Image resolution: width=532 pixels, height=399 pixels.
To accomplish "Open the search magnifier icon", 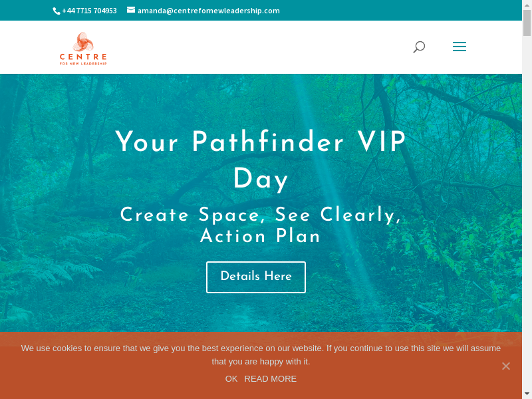I will (x=419, y=47).
